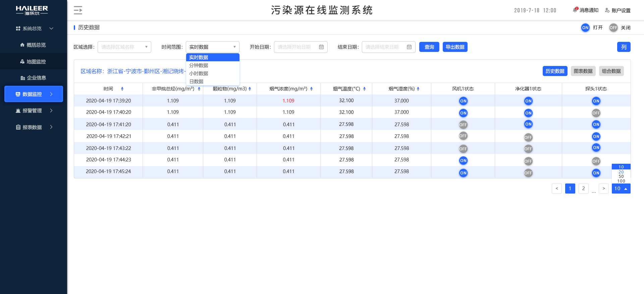Toggle 风机1 status at 17:39:20
Screen dimensions: 644x294
click(x=463, y=101)
